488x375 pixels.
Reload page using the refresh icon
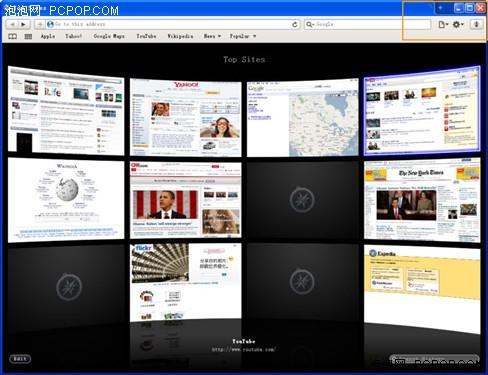[295, 24]
